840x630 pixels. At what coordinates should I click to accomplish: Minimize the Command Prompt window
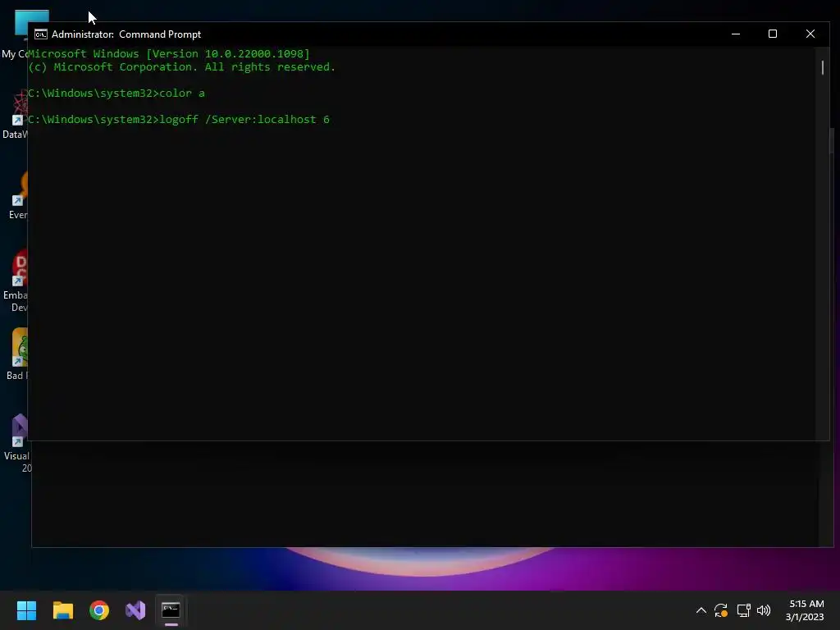pyautogui.click(x=736, y=34)
